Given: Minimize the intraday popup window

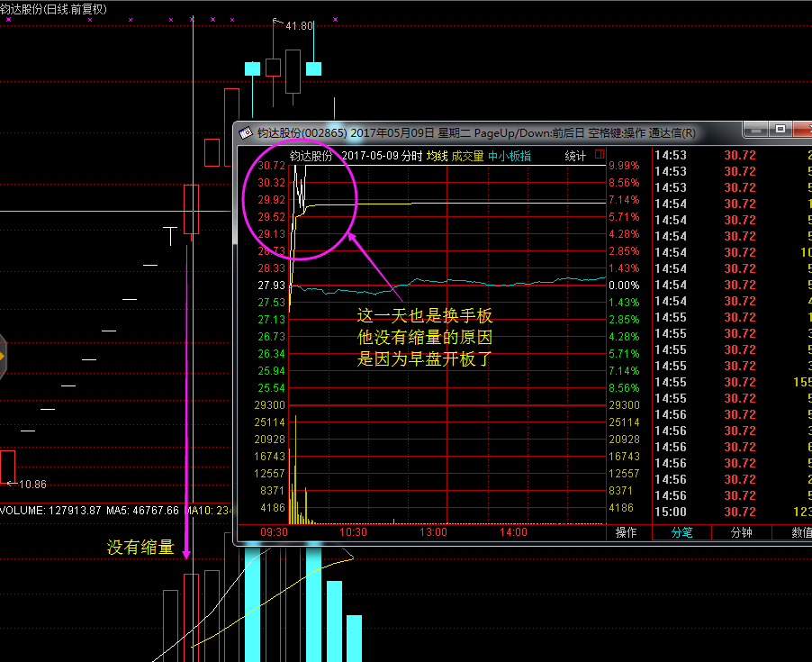Looking at the screenshot, I should point(756,129).
